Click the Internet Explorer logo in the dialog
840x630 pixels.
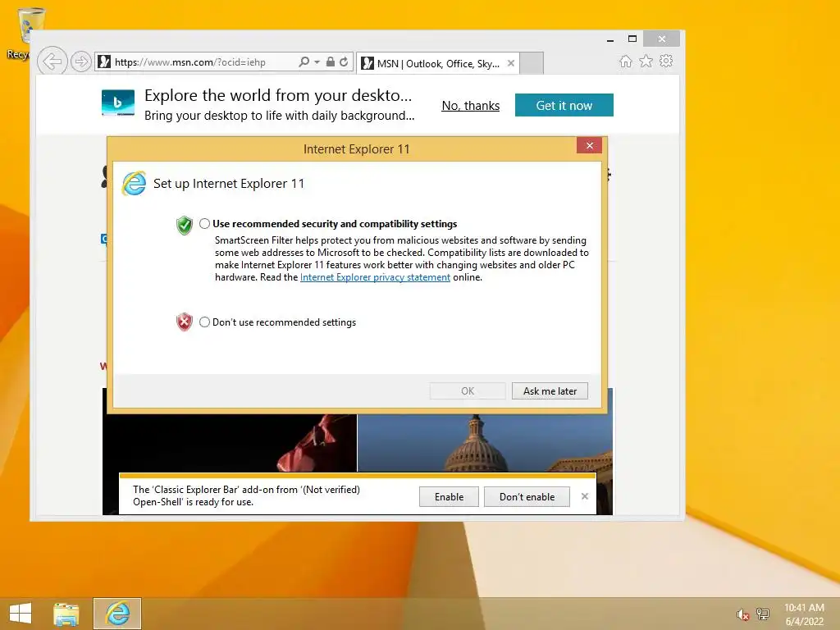coord(134,184)
